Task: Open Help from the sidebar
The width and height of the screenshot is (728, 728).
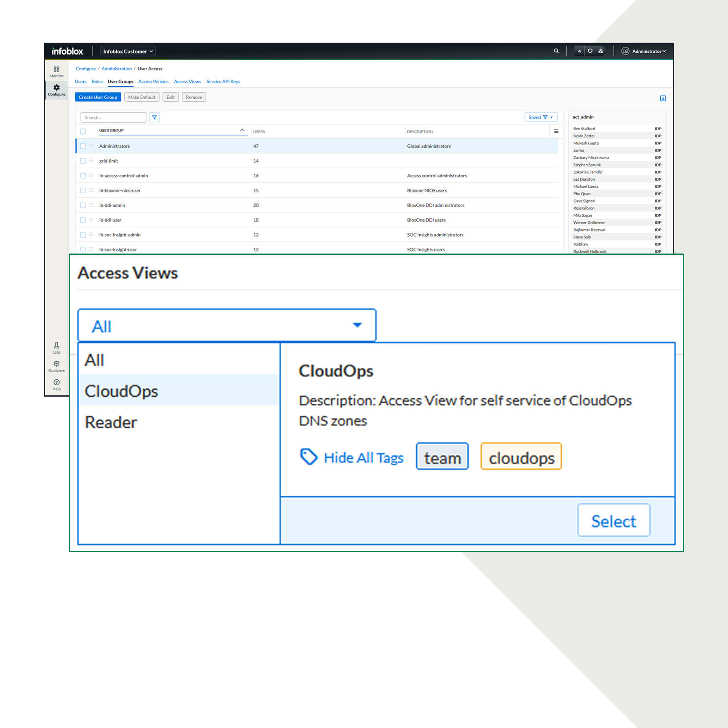Action: (x=56, y=385)
